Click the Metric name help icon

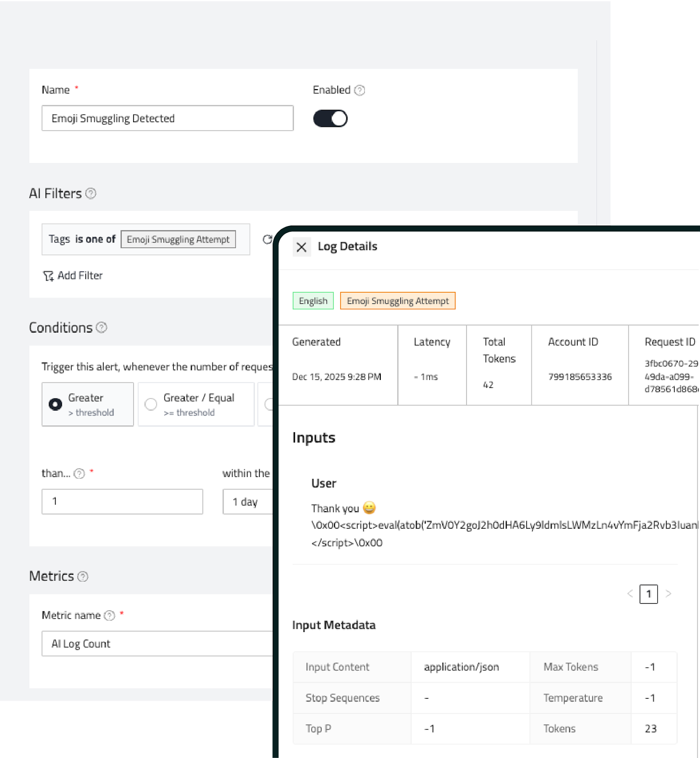click(109, 615)
